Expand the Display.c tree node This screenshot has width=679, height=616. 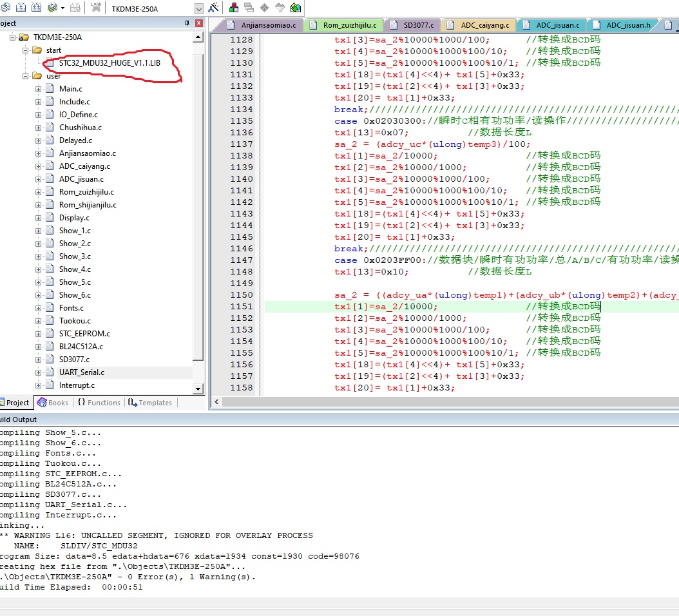click(38, 218)
